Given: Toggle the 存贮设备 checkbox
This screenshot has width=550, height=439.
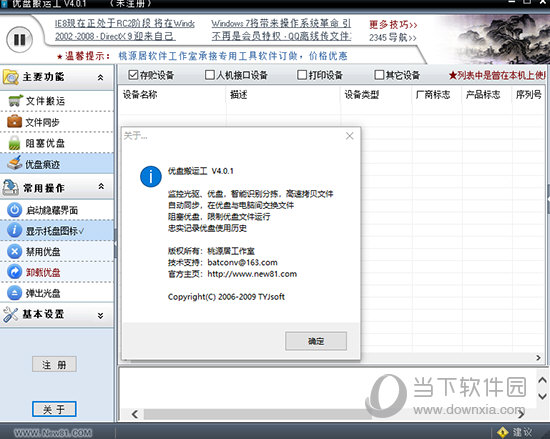Looking at the screenshot, I should 133,75.
